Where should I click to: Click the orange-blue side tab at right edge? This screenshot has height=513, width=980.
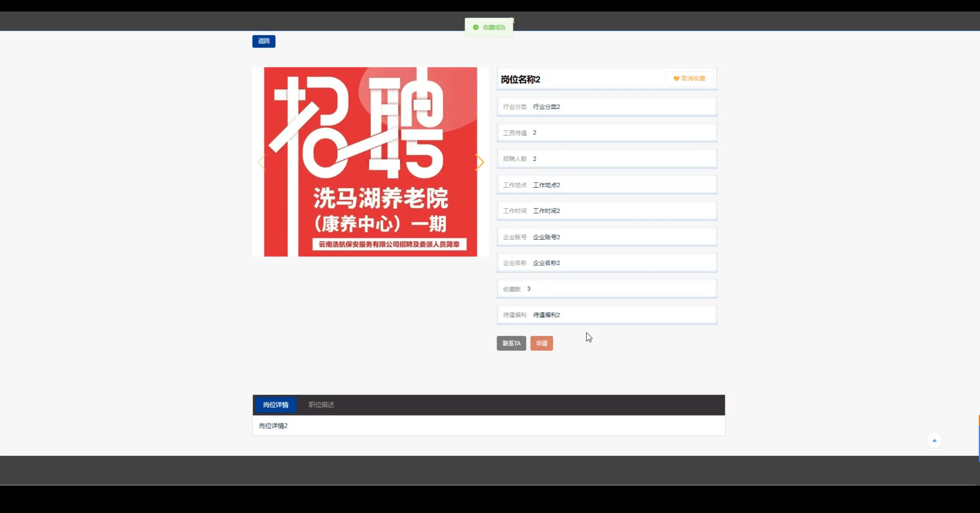tap(978, 438)
